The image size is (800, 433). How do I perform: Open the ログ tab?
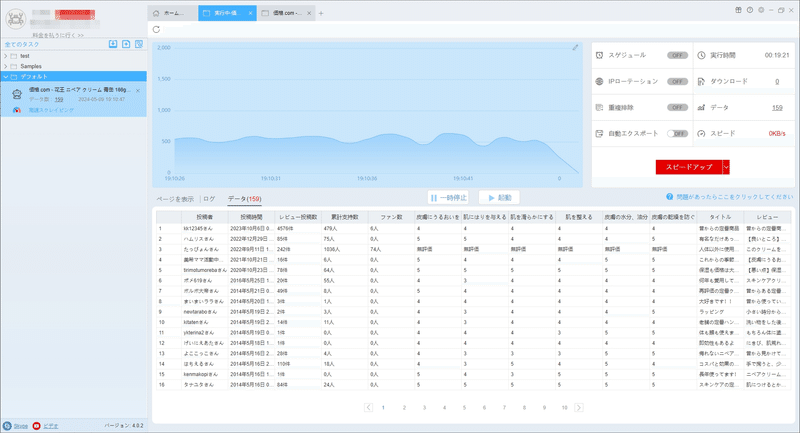click(209, 199)
